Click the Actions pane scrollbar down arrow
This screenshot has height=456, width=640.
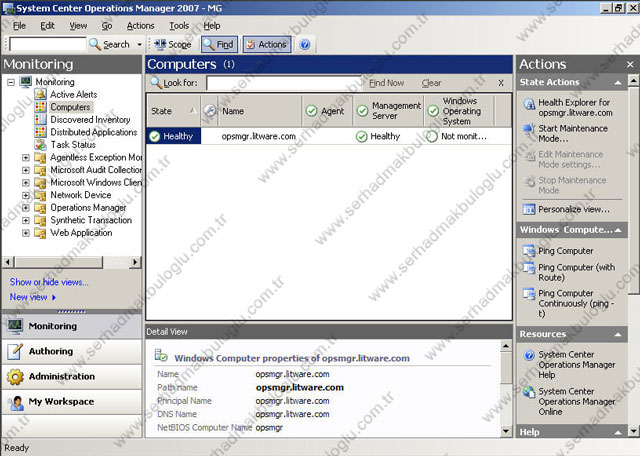[x=633, y=431]
